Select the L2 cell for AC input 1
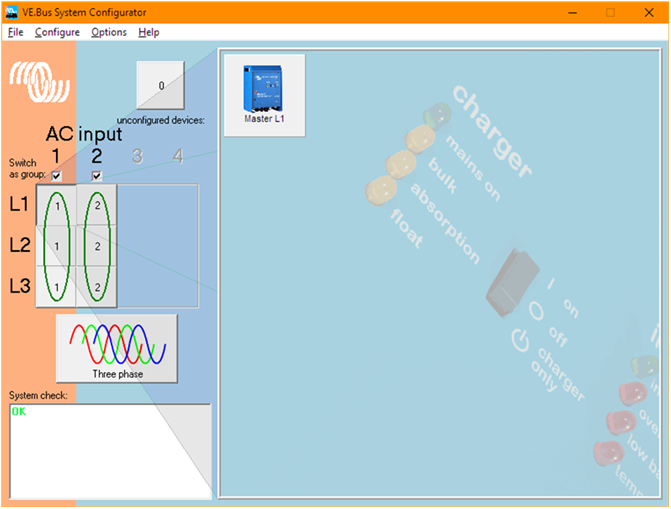 click(x=57, y=246)
